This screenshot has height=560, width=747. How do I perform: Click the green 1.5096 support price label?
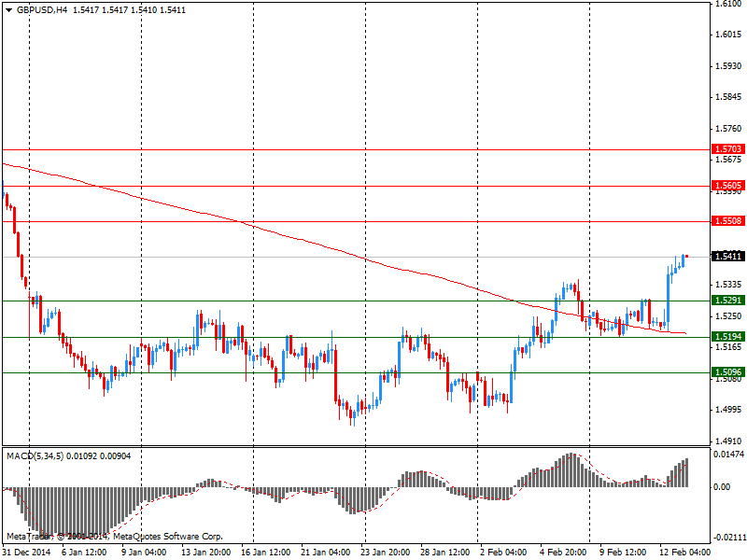point(728,372)
